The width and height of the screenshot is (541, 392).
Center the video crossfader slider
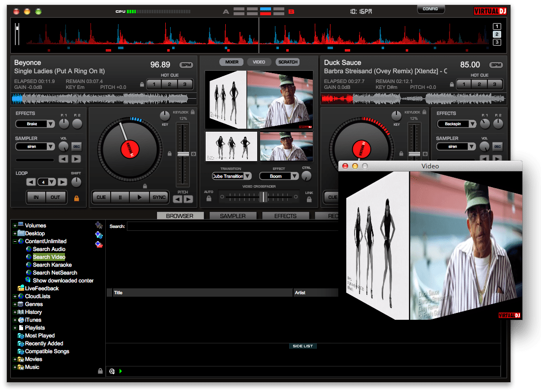coord(264,197)
